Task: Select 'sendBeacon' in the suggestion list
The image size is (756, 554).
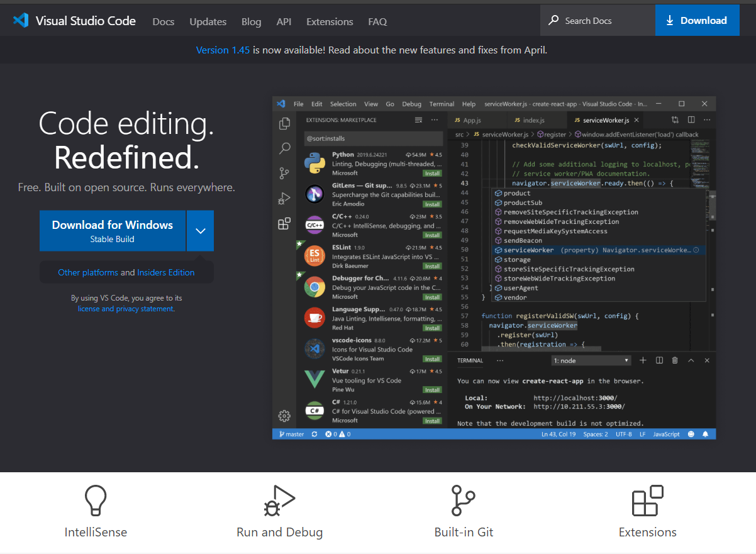Action: (x=598, y=241)
